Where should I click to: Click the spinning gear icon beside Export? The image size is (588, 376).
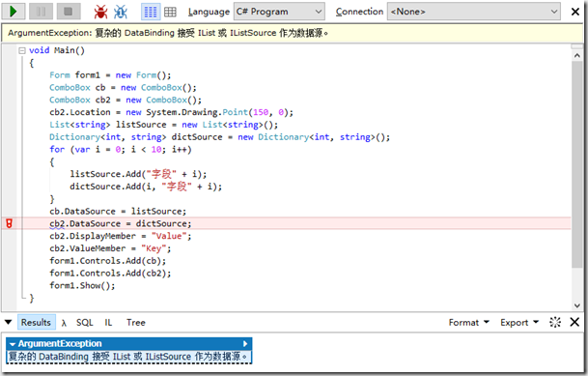pyautogui.click(x=555, y=322)
